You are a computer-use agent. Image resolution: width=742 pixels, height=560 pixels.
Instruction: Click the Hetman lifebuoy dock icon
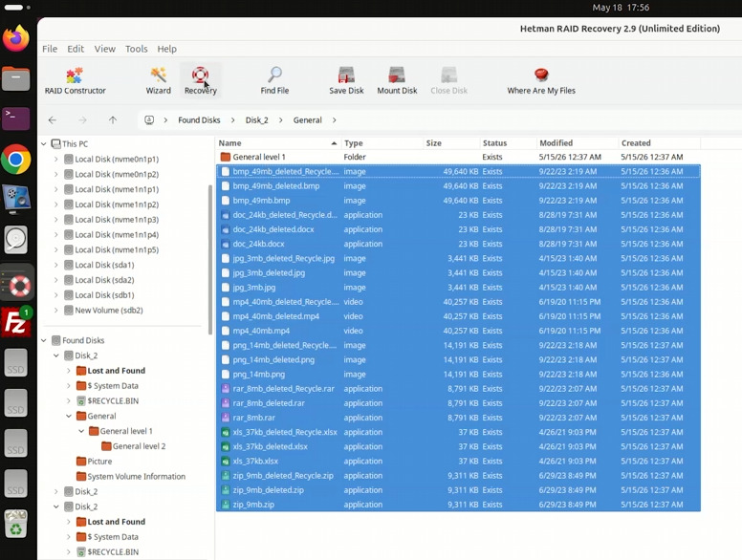[17, 283]
